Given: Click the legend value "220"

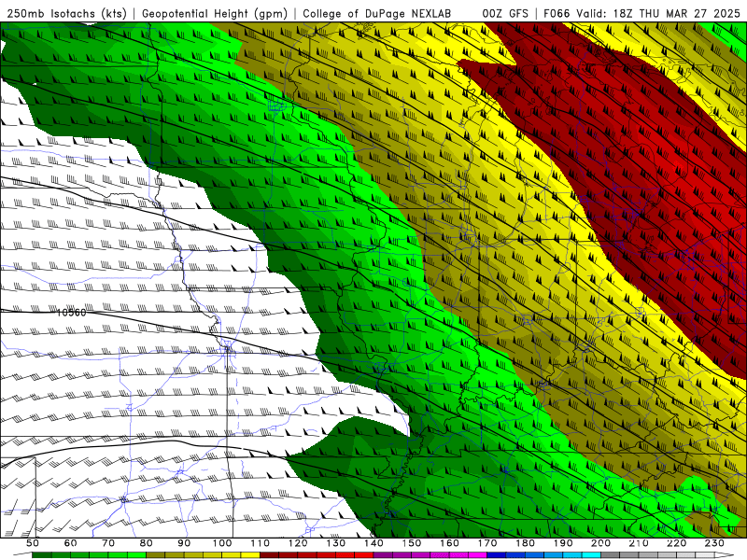Looking at the screenshot, I should coord(676,543).
